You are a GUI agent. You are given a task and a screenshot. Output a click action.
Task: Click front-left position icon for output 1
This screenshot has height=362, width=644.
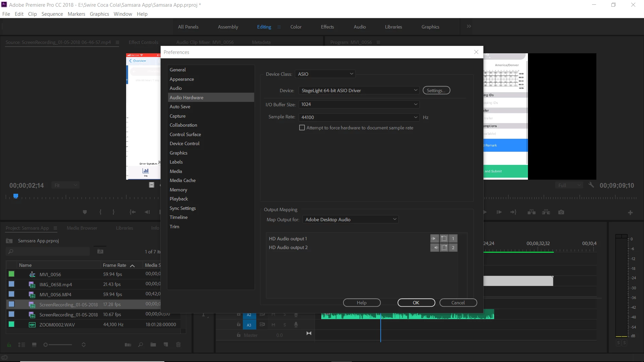(444, 239)
